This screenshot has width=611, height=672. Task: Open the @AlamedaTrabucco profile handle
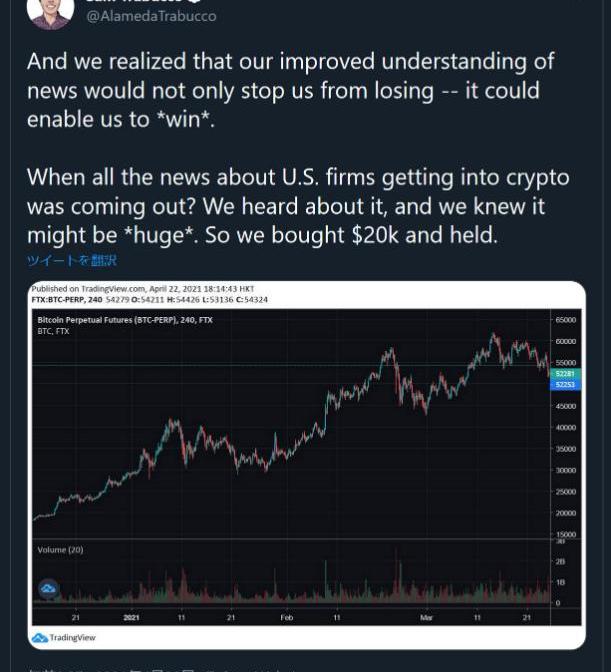pos(151,16)
